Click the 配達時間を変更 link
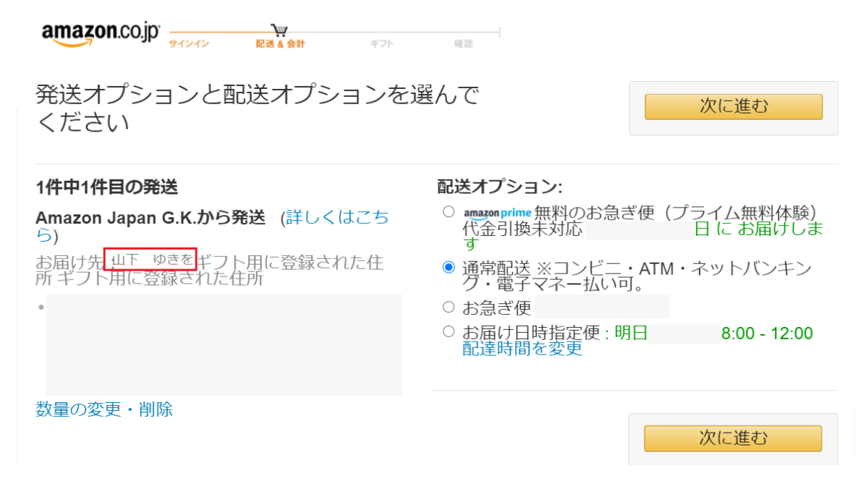This screenshot has width=868, height=484. tap(522, 348)
